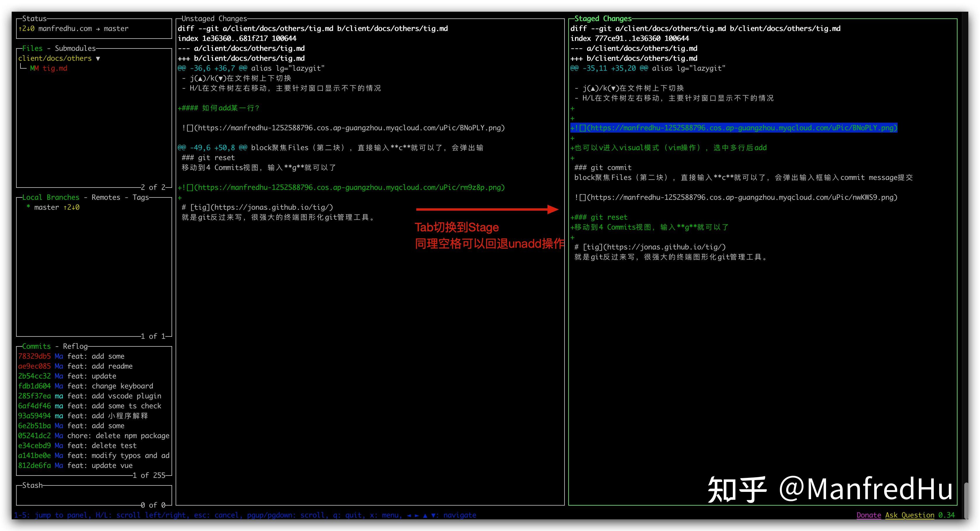Click the Ma author tag on commit 78329db5
This screenshot has width=980, height=531.
[59, 356]
